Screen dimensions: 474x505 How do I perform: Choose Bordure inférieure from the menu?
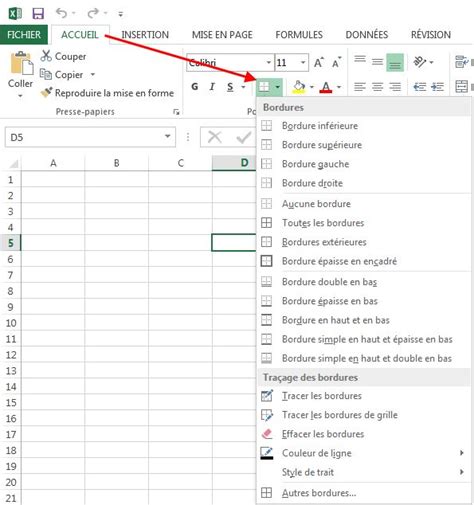(363, 126)
